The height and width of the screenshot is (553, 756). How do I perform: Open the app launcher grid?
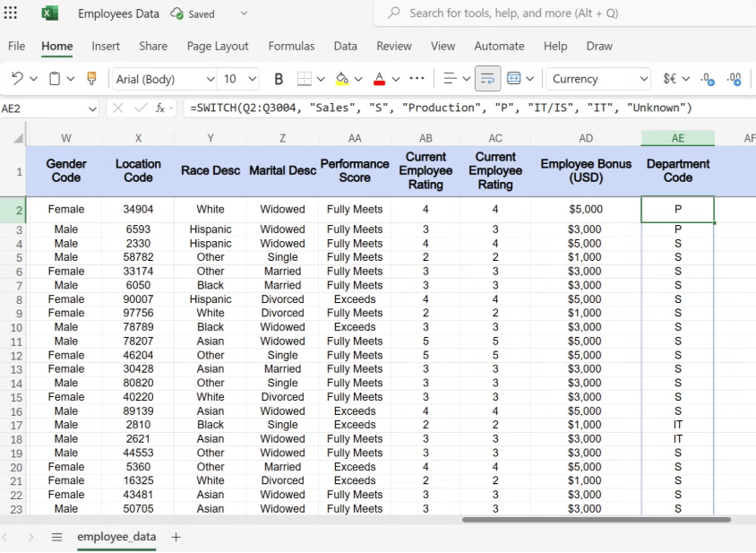pos(10,13)
